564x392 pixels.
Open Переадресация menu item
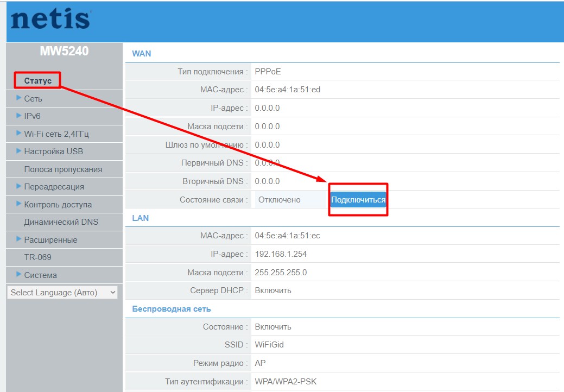[54, 187]
